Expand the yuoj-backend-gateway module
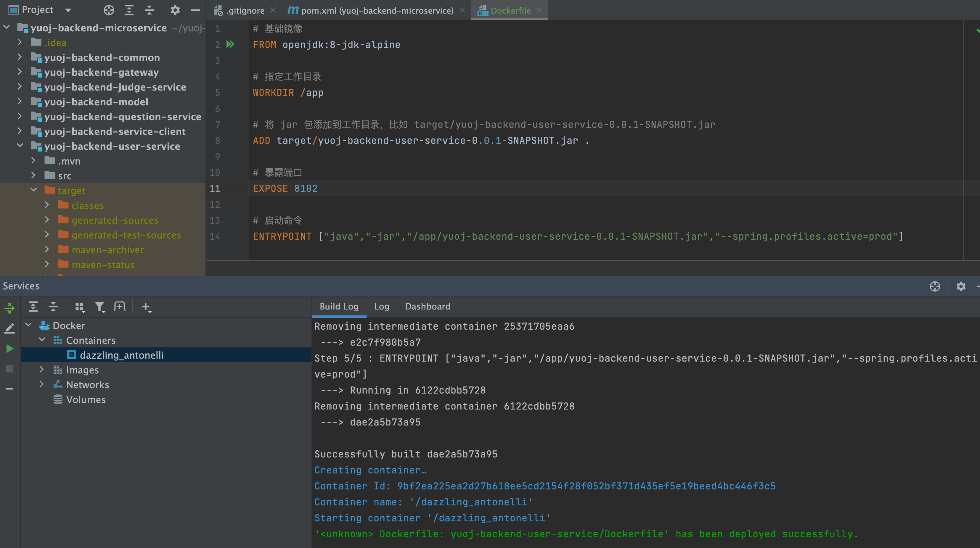This screenshot has height=548, width=980. coord(20,72)
